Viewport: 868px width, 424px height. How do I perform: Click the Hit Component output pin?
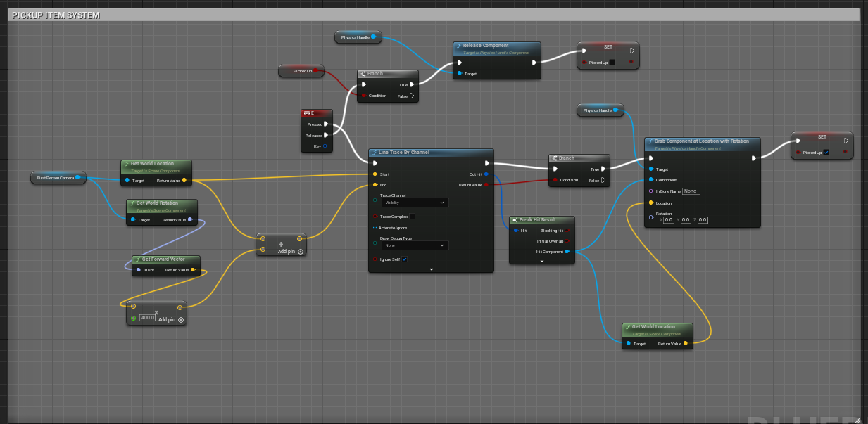tap(567, 252)
